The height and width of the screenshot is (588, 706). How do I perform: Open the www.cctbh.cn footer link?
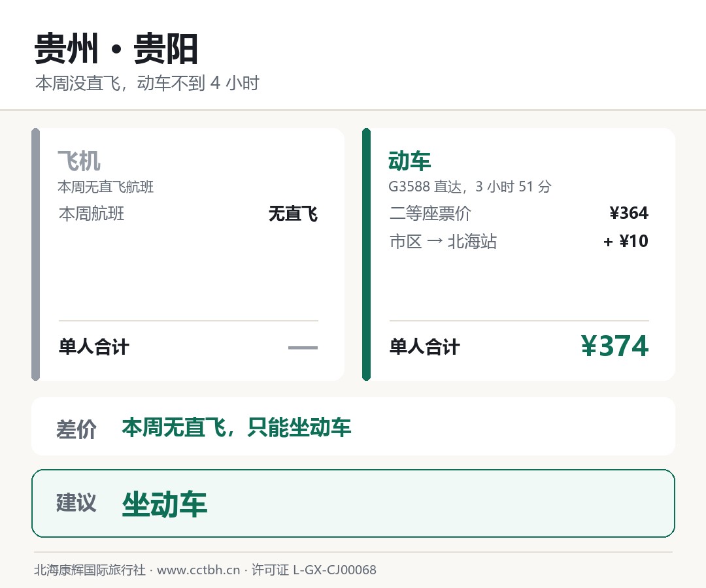tap(199, 570)
